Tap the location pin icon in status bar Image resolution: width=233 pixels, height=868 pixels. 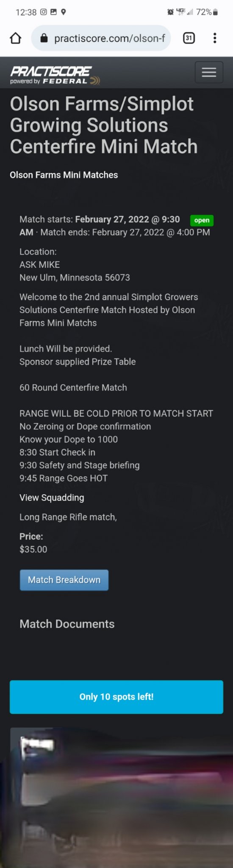pyautogui.click(x=63, y=12)
